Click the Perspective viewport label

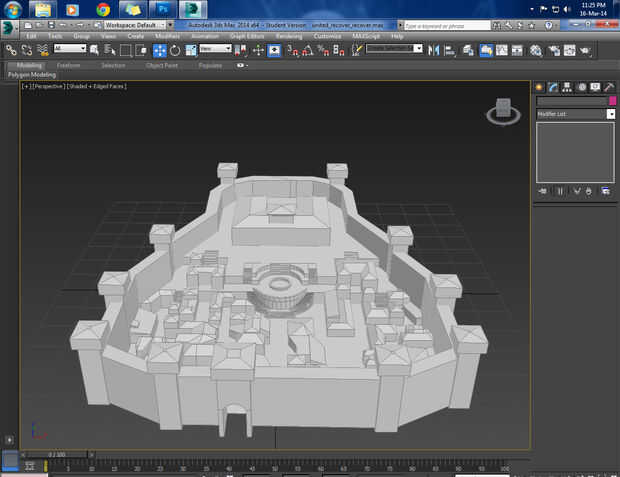[48, 87]
